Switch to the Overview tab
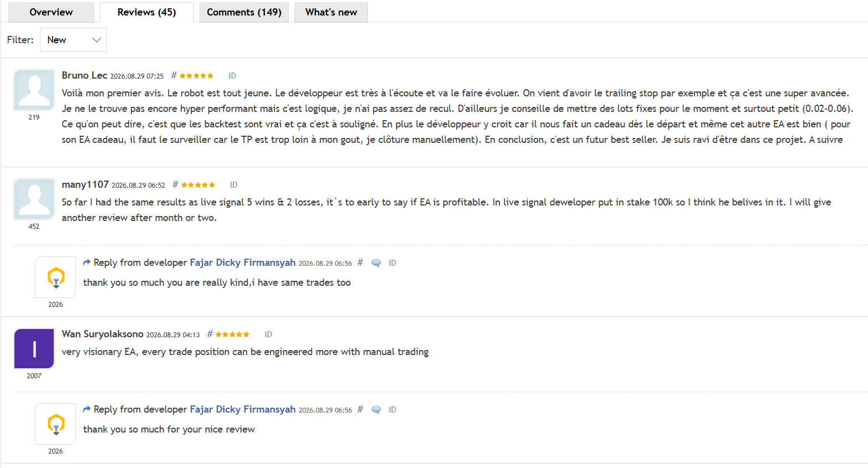The image size is (868, 468). click(x=51, y=12)
